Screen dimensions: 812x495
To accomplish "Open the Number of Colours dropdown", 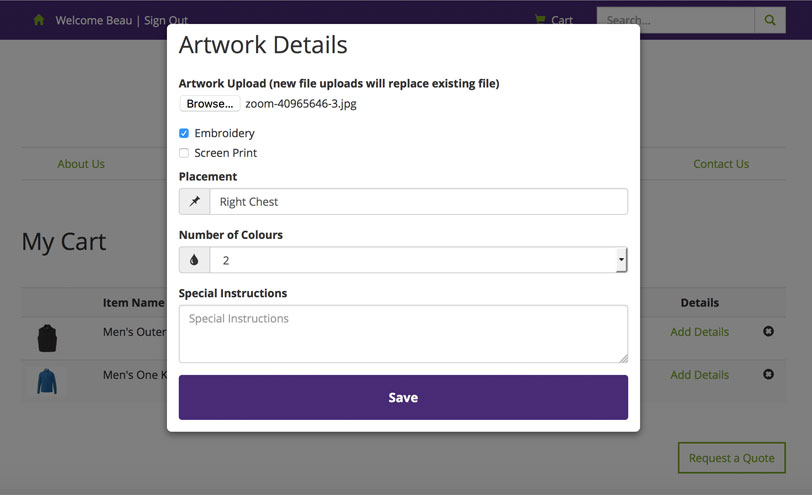I will [418, 260].
